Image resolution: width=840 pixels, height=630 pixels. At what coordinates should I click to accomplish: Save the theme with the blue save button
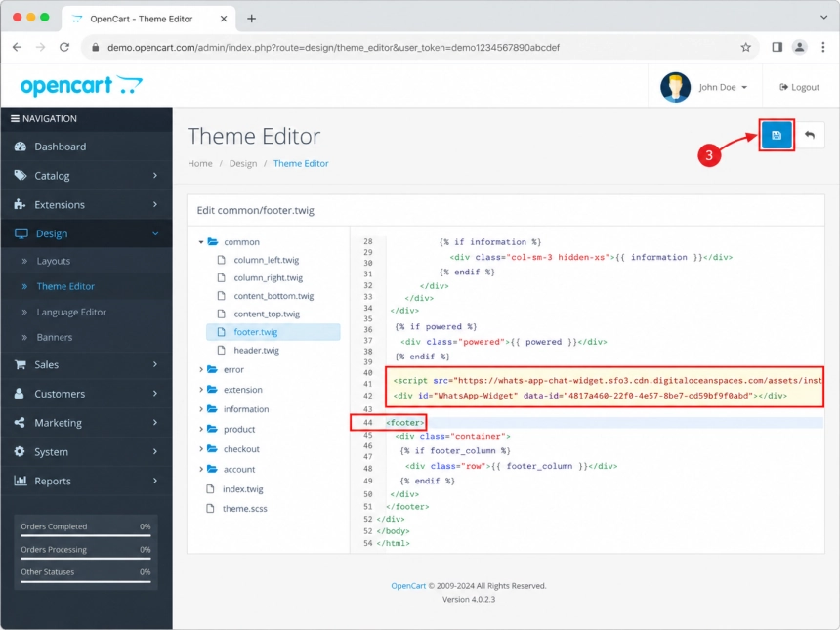coord(777,135)
